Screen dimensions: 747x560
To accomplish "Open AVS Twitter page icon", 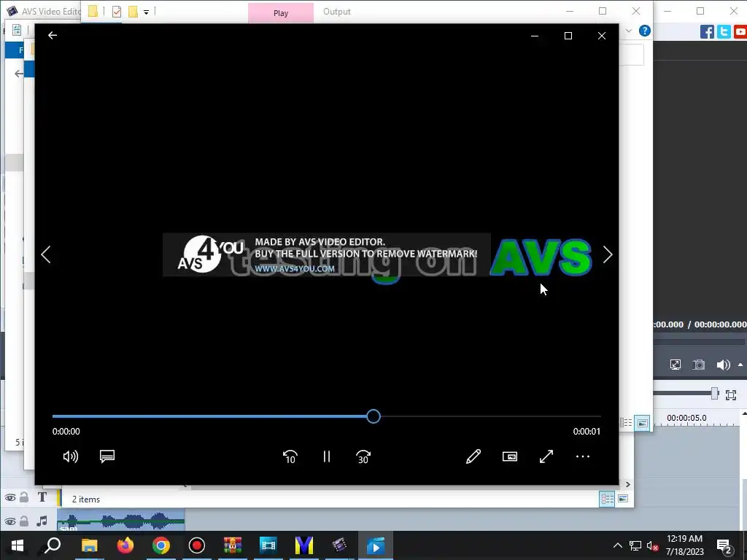I will click(x=724, y=32).
